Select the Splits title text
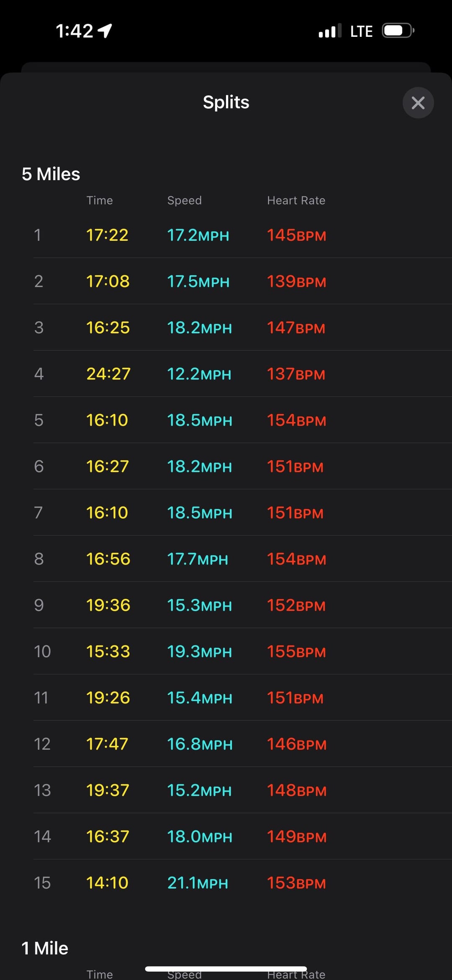This screenshot has height=980, width=452. tap(226, 102)
